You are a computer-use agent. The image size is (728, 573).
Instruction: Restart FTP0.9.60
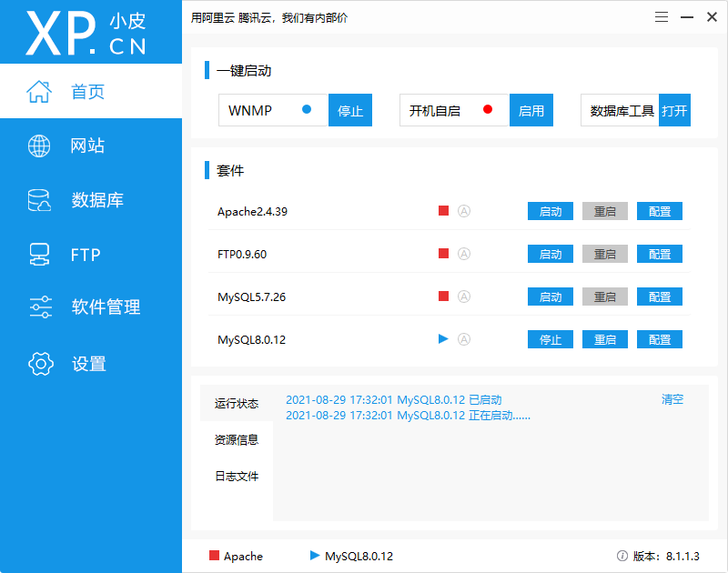[605, 254]
